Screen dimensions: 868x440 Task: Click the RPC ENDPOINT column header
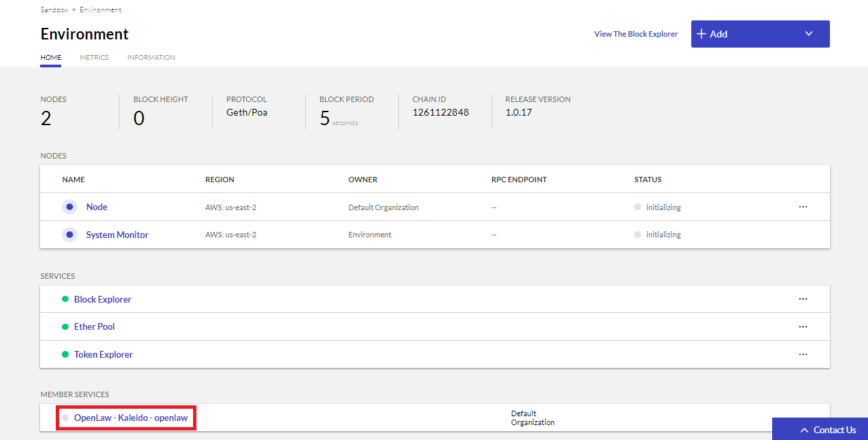(519, 180)
